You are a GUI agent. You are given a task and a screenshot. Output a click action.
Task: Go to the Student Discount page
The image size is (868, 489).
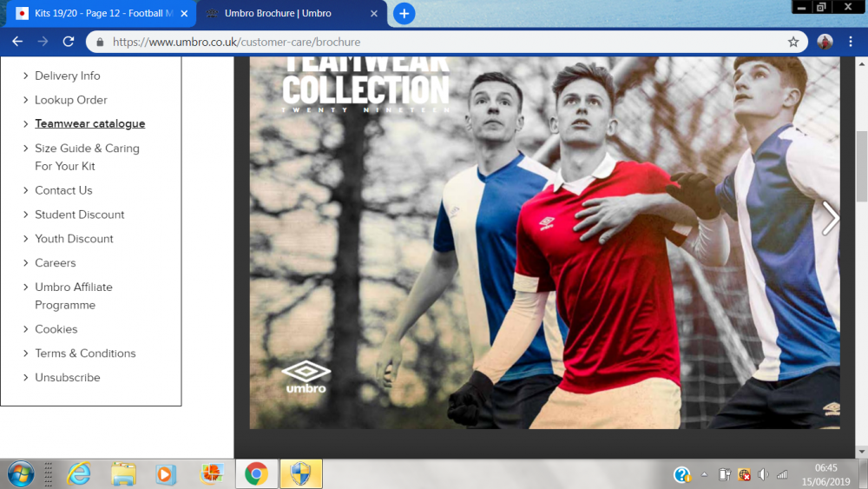79,215
